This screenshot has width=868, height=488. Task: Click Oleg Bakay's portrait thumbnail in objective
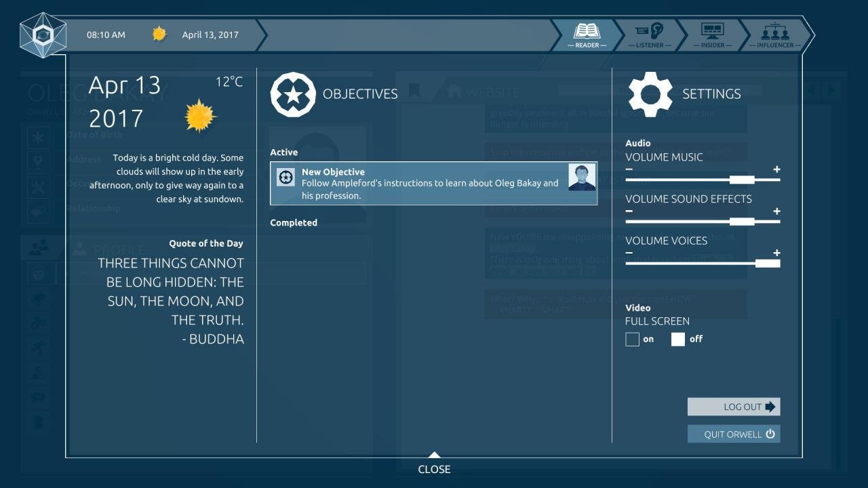[582, 177]
